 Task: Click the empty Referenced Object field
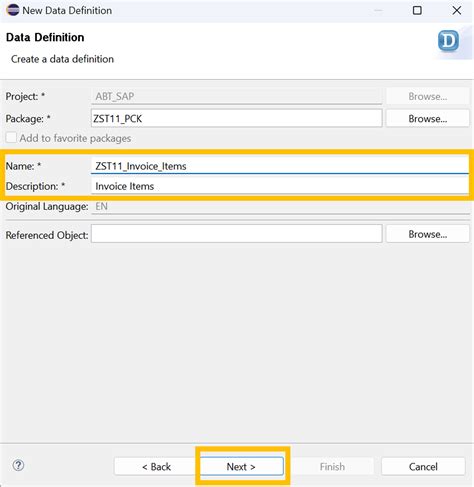[x=236, y=234]
